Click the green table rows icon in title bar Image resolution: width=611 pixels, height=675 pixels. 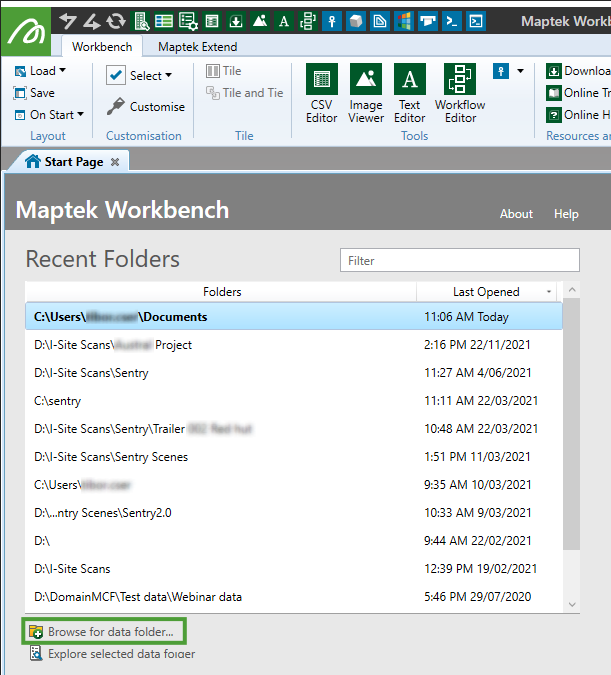point(164,21)
